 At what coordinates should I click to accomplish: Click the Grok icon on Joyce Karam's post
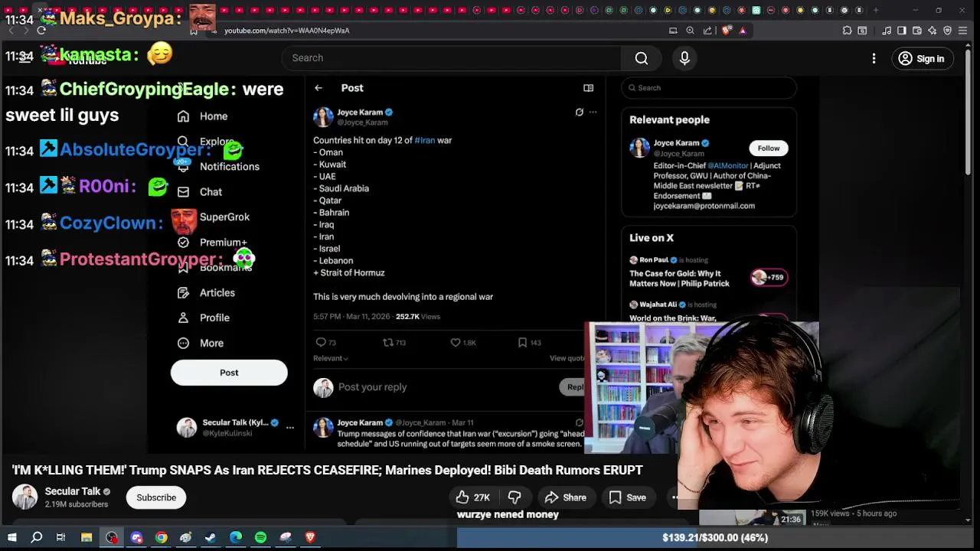tap(580, 112)
